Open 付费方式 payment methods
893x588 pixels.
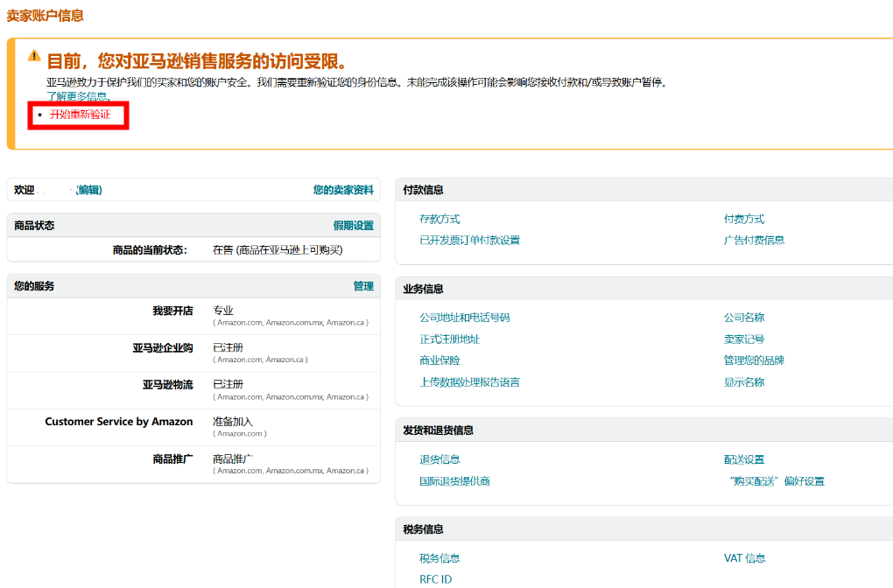(743, 219)
